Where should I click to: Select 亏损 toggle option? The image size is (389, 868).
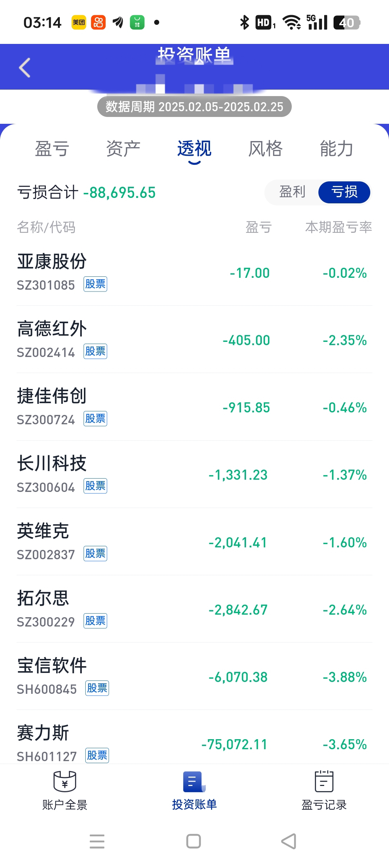[344, 192]
